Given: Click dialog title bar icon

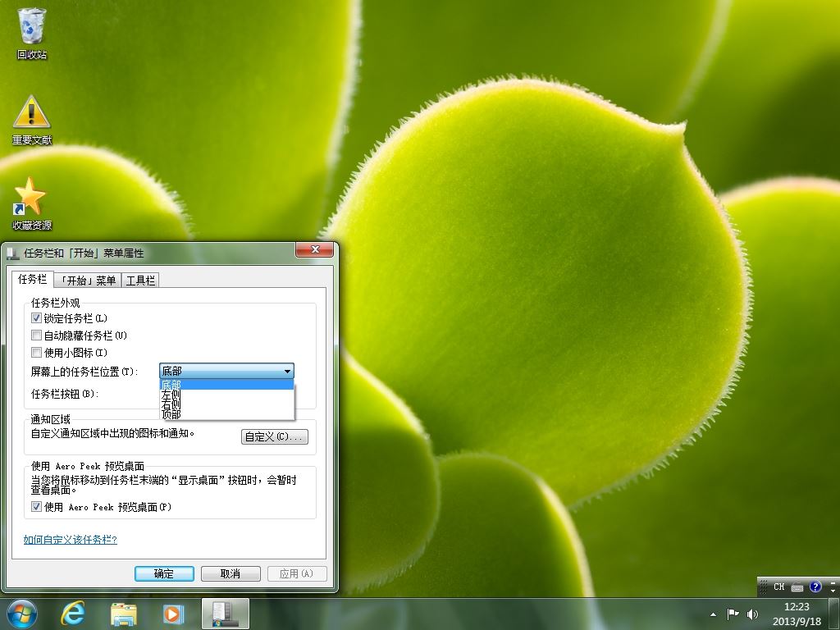Looking at the screenshot, I should [x=13, y=253].
